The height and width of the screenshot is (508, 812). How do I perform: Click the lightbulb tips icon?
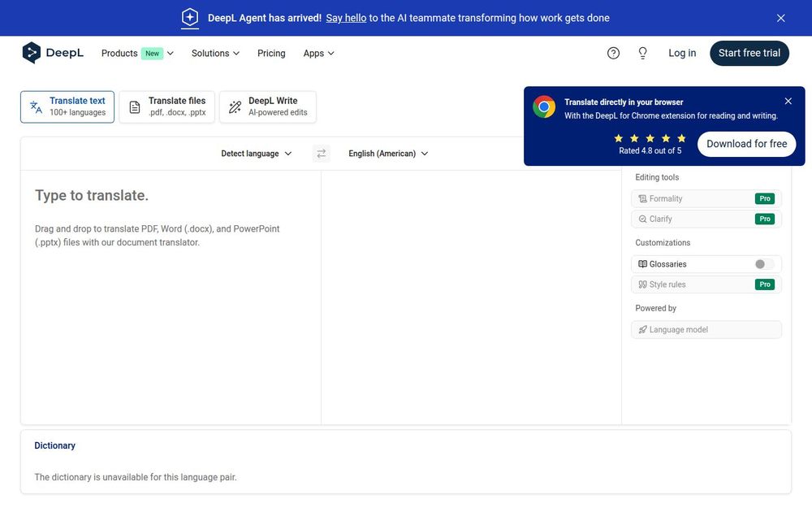pos(642,53)
